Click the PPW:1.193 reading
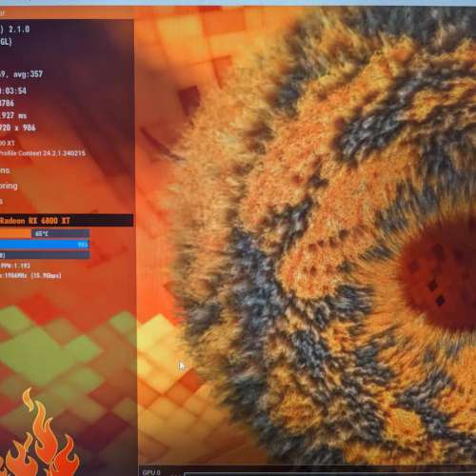This screenshot has width=476, height=476. pos(15,266)
